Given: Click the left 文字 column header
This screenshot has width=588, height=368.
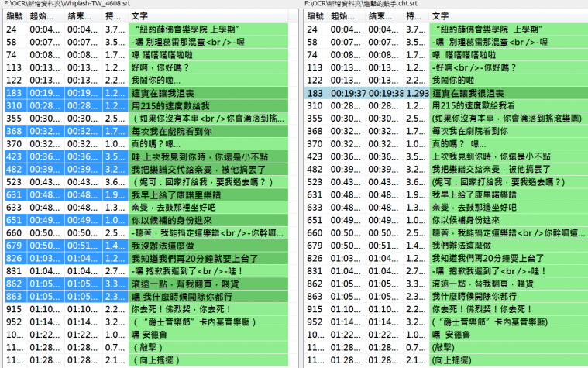Looking at the screenshot, I should [208, 16].
